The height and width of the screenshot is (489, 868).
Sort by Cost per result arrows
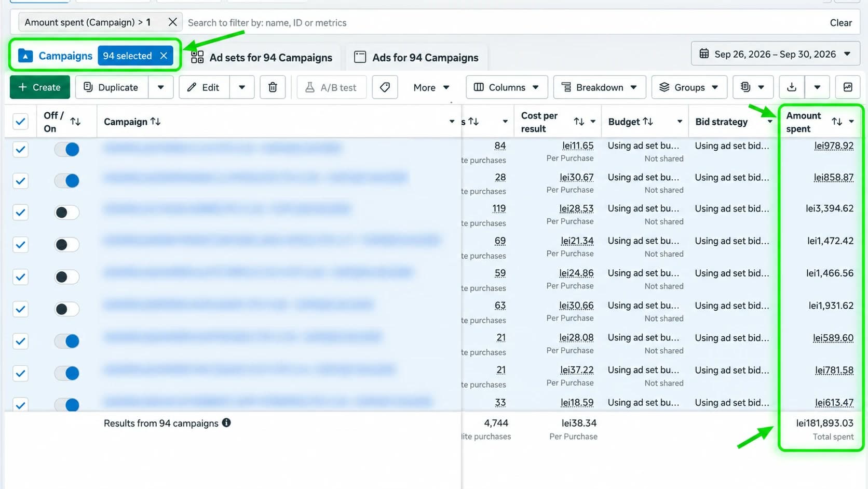pyautogui.click(x=579, y=122)
